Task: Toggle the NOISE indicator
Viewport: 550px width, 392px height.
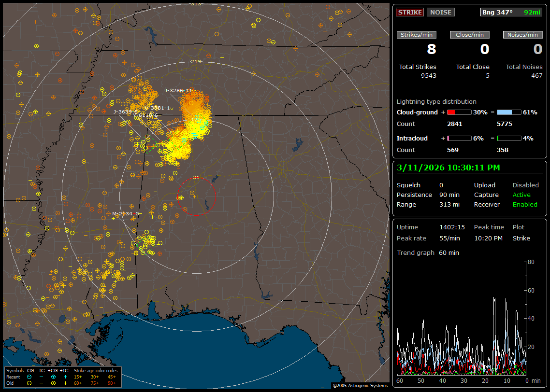Action: [440, 12]
